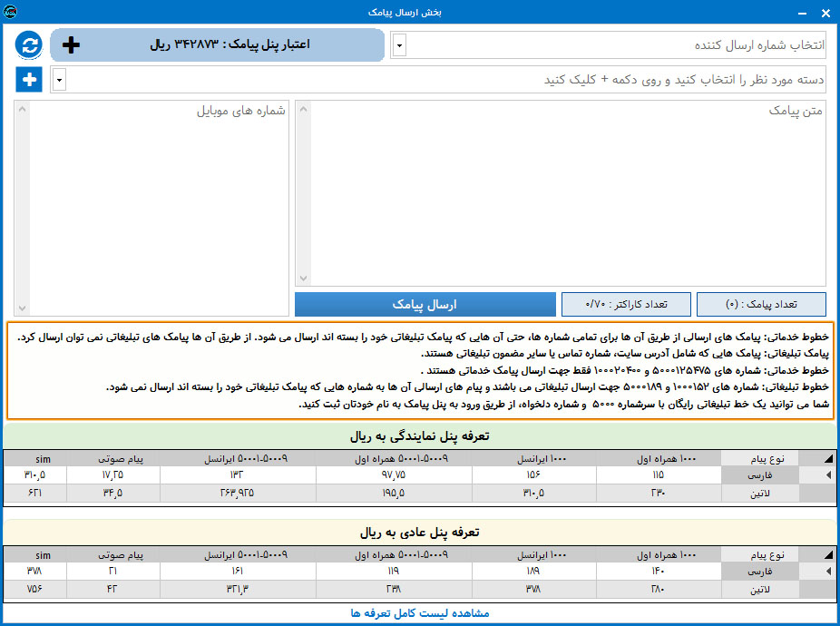Click message box scroll down arrow

303,279
